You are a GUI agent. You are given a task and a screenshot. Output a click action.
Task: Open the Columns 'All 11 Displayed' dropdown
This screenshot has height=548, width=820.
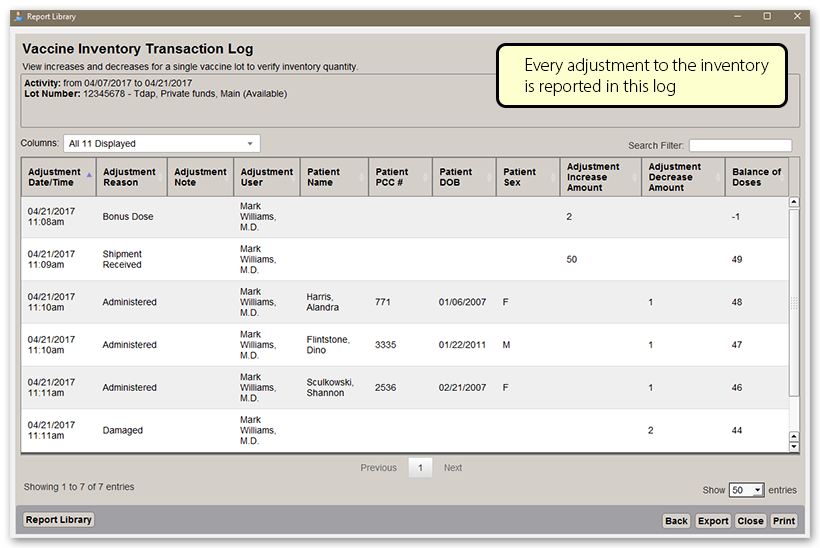click(x=162, y=144)
